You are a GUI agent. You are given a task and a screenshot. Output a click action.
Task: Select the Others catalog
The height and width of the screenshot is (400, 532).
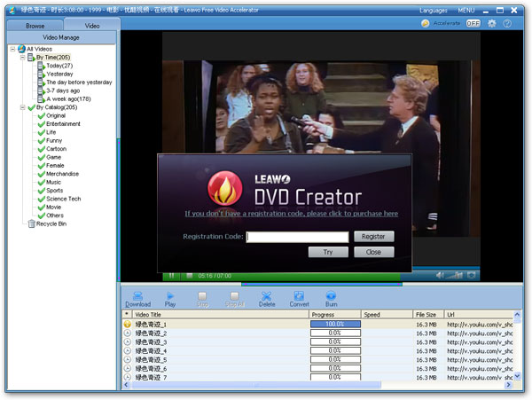[51, 216]
